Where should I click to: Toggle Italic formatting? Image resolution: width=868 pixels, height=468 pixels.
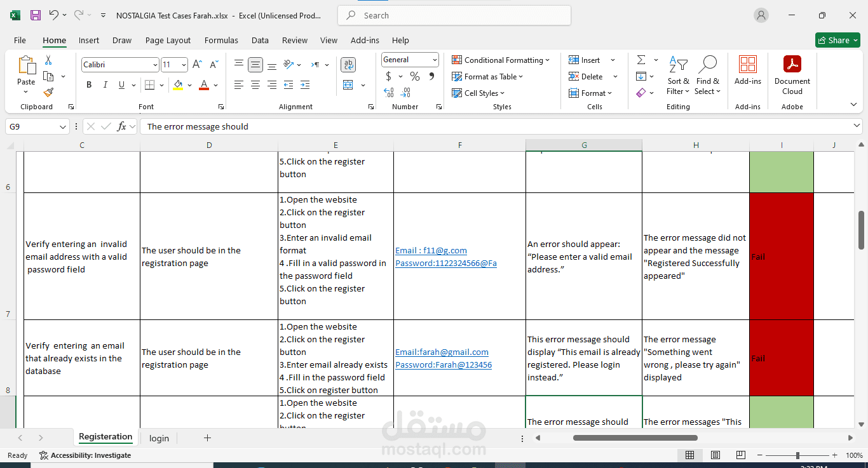[105, 85]
